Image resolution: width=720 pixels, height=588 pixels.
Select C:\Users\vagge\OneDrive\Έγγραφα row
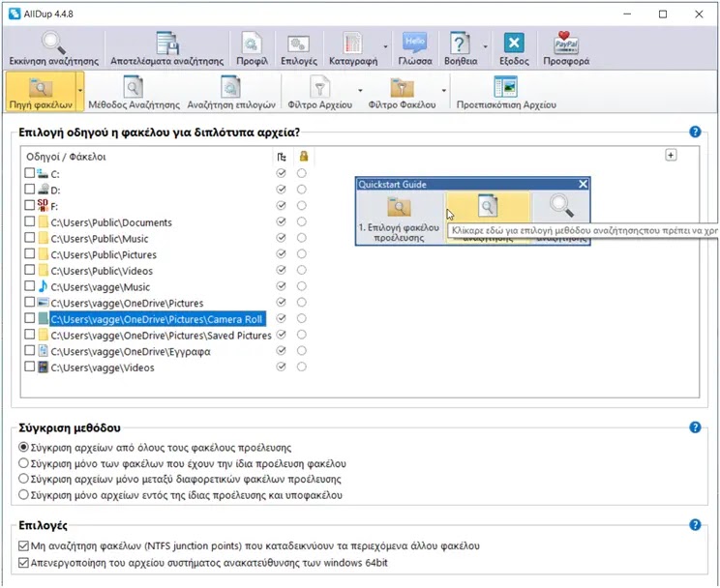coord(131,352)
